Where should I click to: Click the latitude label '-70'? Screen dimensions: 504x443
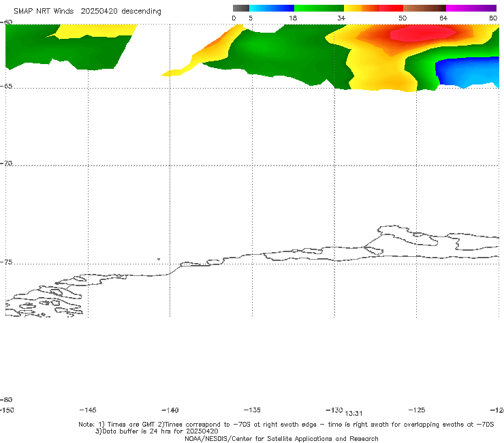click(6, 164)
